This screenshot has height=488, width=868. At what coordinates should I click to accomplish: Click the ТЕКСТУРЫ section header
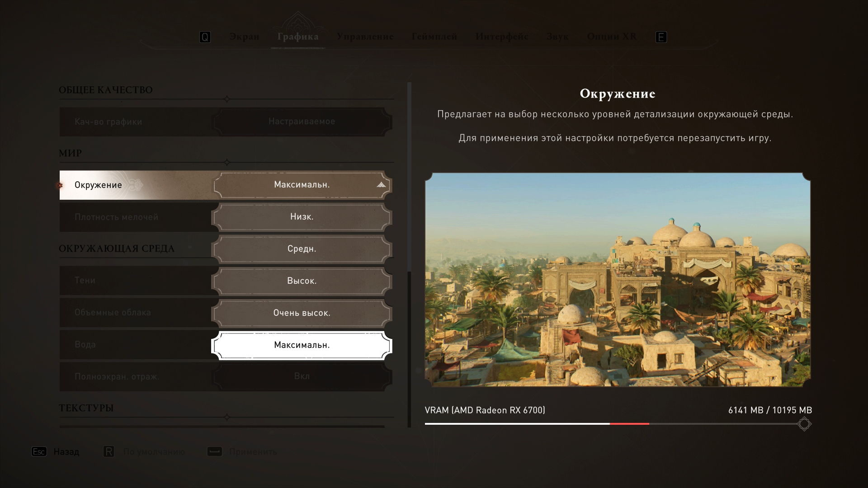86,408
